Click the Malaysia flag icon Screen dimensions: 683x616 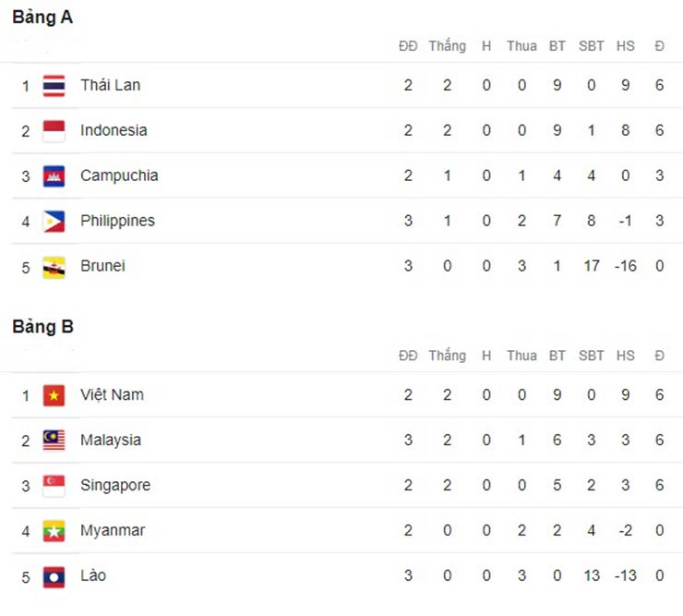54,441
